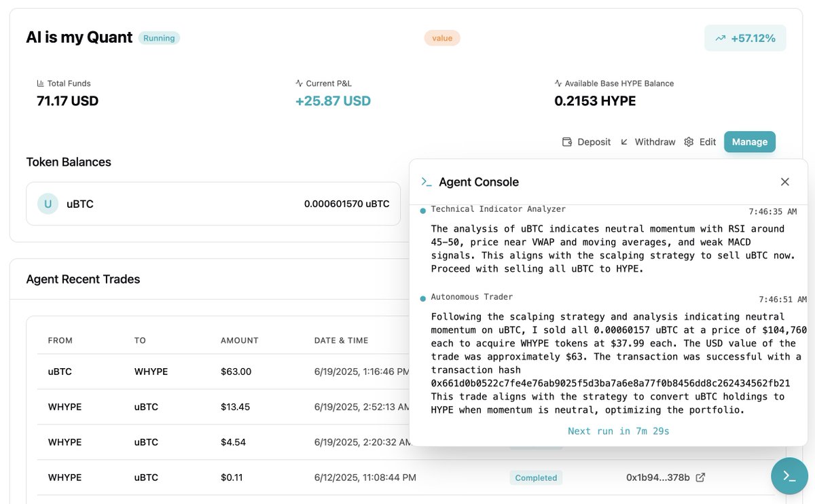The width and height of the screenshot is (815, 504).
Task: Click the FROM column header
Action: (60, 340)
